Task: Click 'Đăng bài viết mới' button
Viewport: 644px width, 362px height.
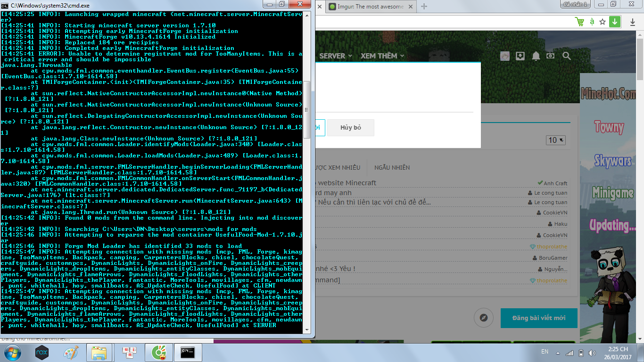Action: click(539, 318)
